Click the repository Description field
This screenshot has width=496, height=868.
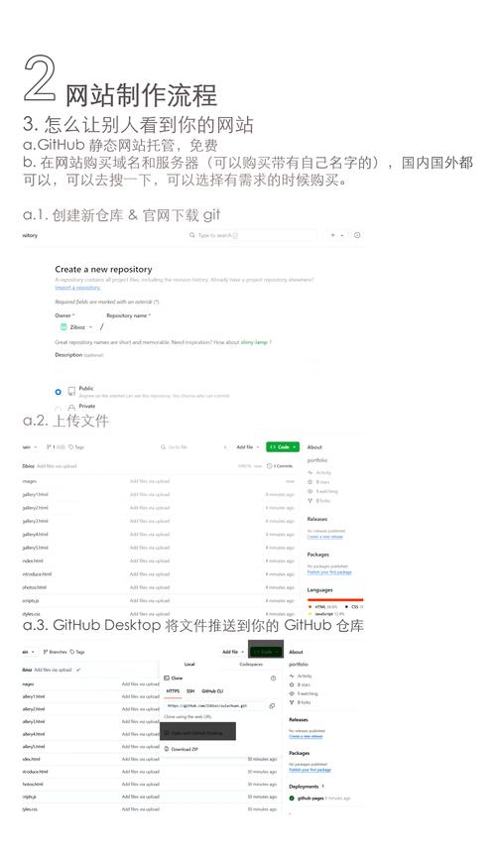[186, 366]
